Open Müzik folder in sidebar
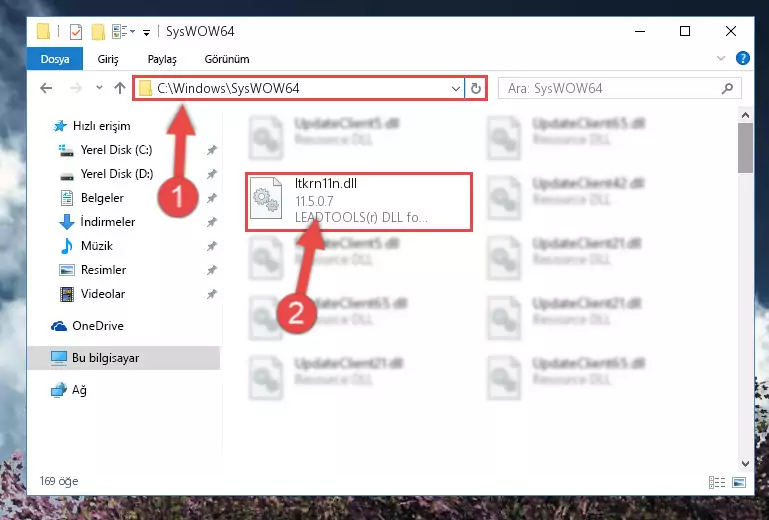Image resolution: width=769 pixels, height=520 pixels. tap(86, 246)
